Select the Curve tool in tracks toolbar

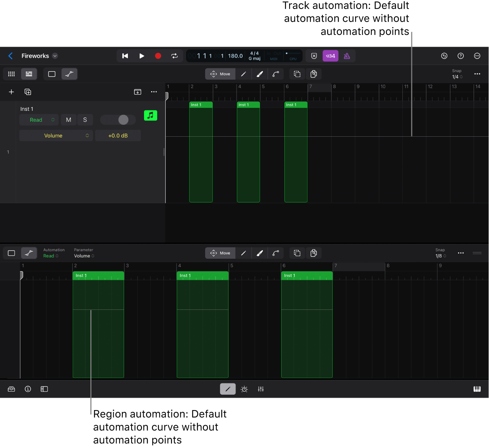[x=276, y=74]
